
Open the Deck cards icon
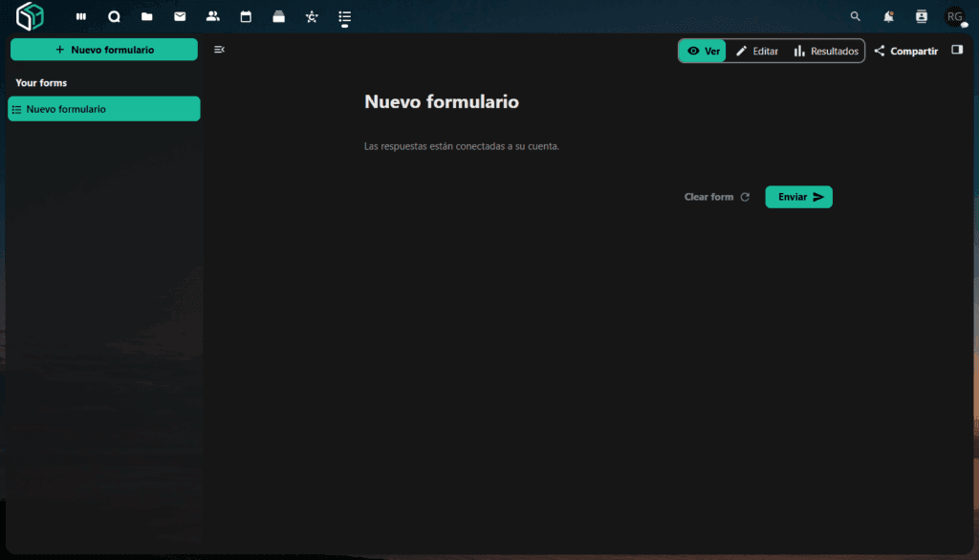(278, 16)
